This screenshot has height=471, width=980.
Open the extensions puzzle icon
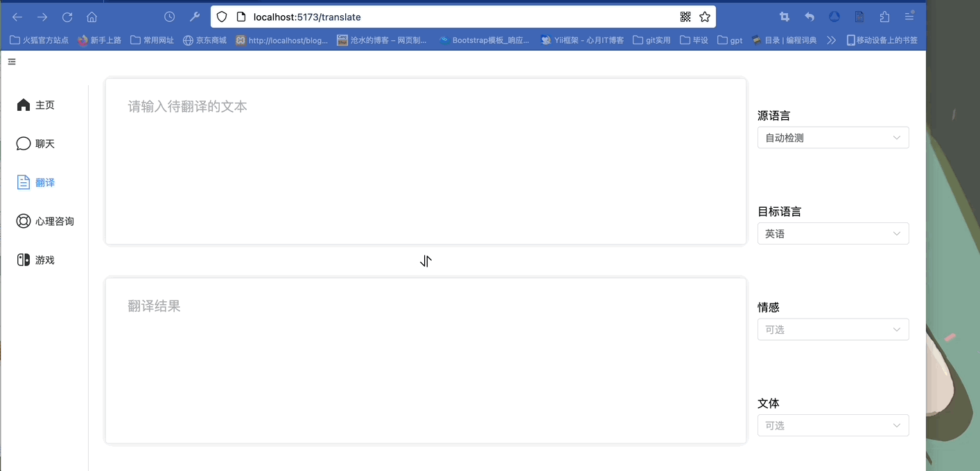(884, 17)
